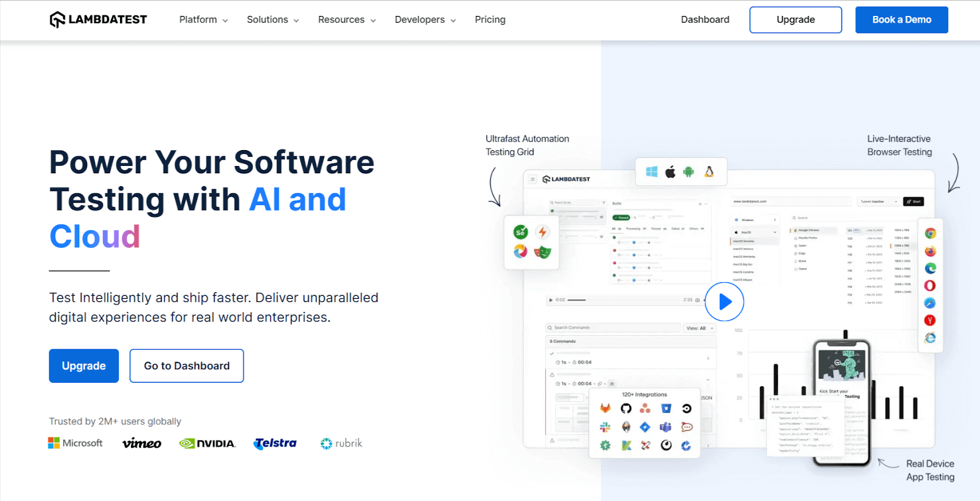Open the Dashboard link in header
The width and height of the screenshot is (980, 501).
coord(705,20)
